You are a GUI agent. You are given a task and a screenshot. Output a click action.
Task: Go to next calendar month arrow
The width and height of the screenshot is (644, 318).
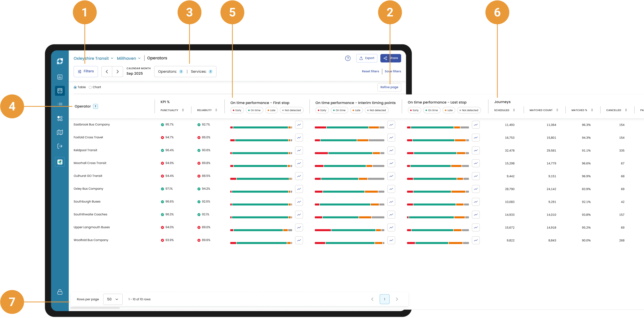pos(118,72)
